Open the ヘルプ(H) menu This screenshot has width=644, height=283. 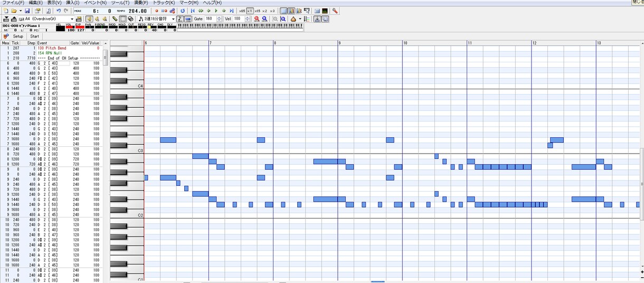(213, 3)
